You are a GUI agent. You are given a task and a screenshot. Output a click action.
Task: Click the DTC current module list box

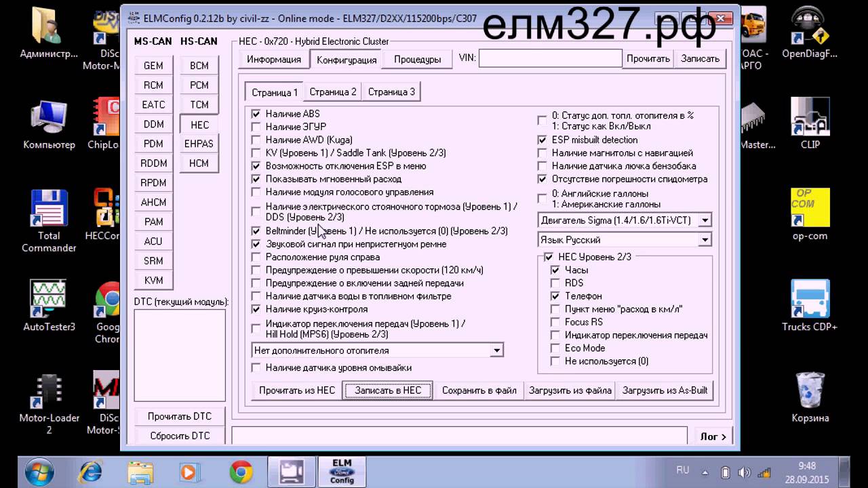point(180,355)
